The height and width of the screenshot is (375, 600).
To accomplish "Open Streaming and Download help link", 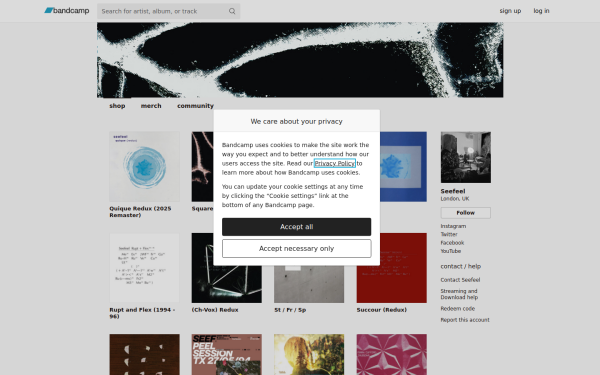I will coord(459,294).
